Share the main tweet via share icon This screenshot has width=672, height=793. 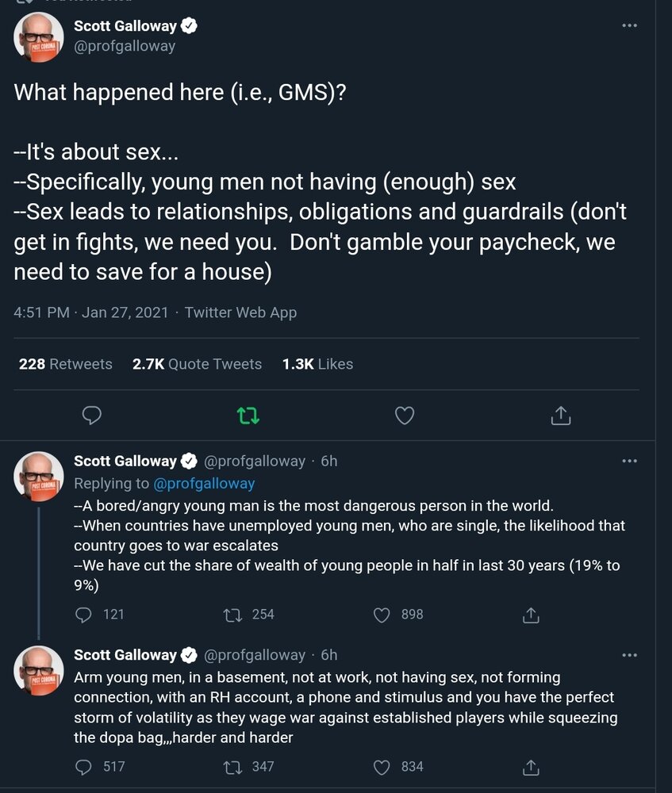561,416
